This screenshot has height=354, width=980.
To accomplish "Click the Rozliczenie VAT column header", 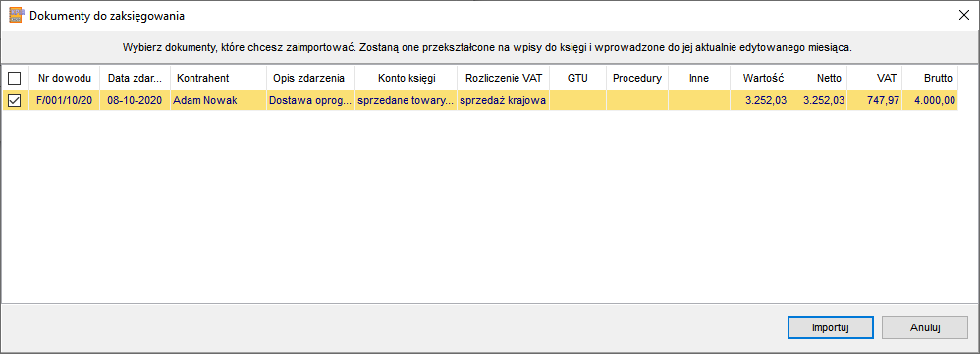I will (x=504, y=79).
